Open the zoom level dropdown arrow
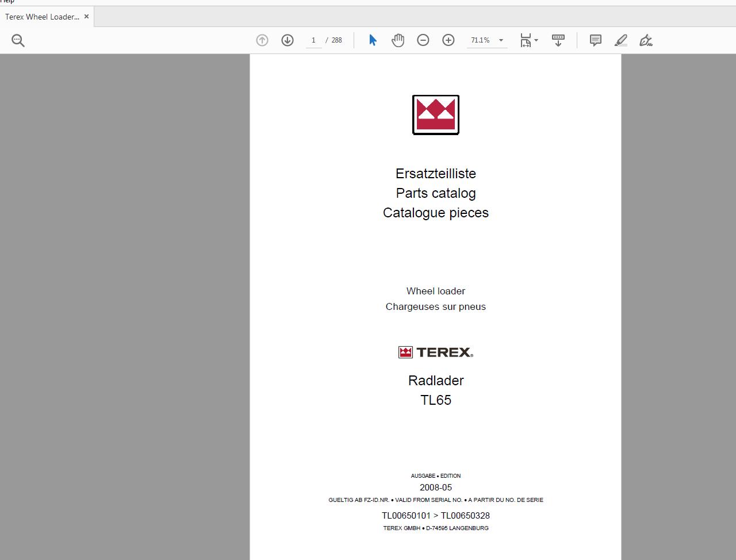 pyautogui.click(x=501, y=40)
